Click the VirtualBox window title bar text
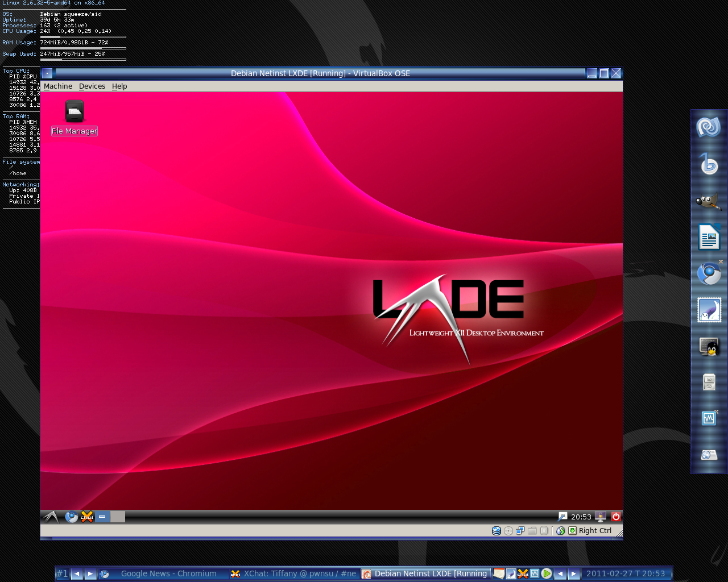 [x=320, y=73]
